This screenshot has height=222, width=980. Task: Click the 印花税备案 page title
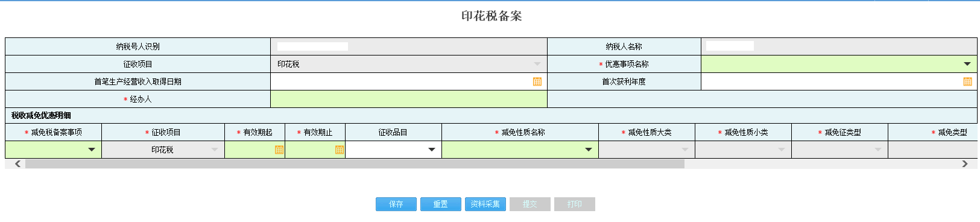[492, 16]
